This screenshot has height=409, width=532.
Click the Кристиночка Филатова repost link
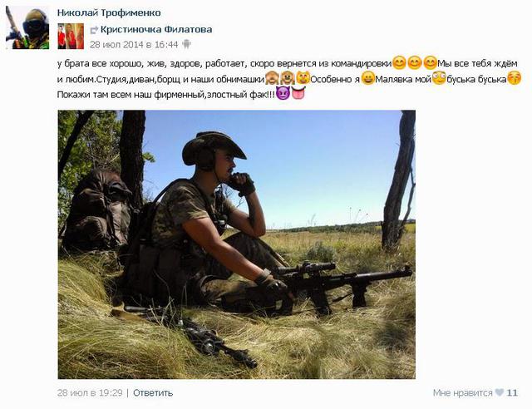pos(156,30)
